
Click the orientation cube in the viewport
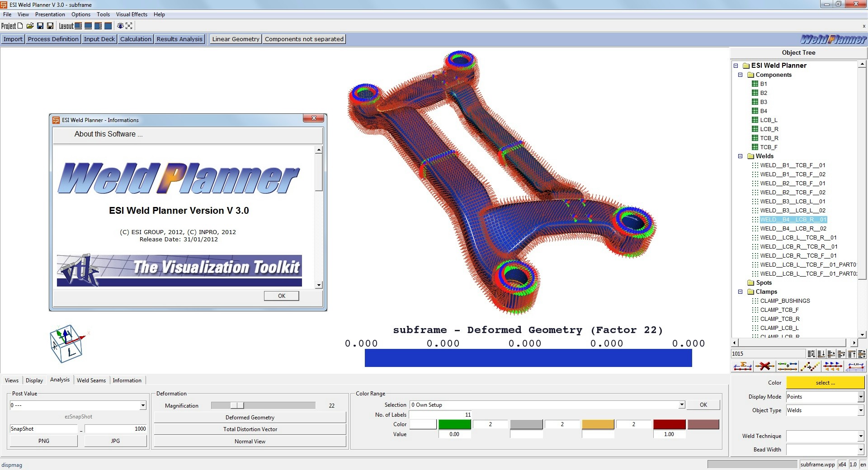pyautogui.click(x=66, y=343)
